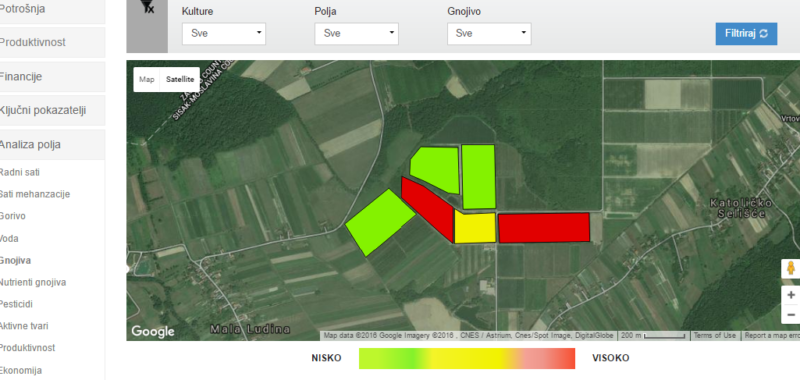The image size is (800, 380).
Task: Zoom in the map with plus
Action: [x=791, y=295]
